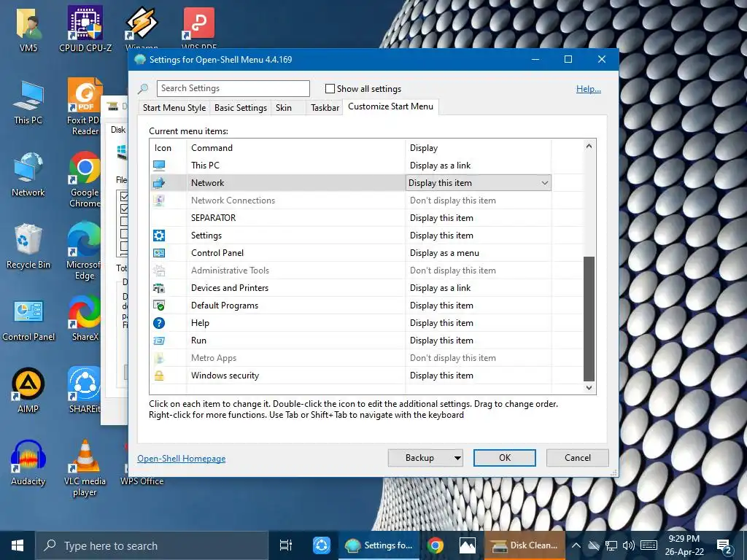The width and height of the screenshot is (747, 560).
Task: Click the This PC row icon in menu items
Action: tap(159, 166)
